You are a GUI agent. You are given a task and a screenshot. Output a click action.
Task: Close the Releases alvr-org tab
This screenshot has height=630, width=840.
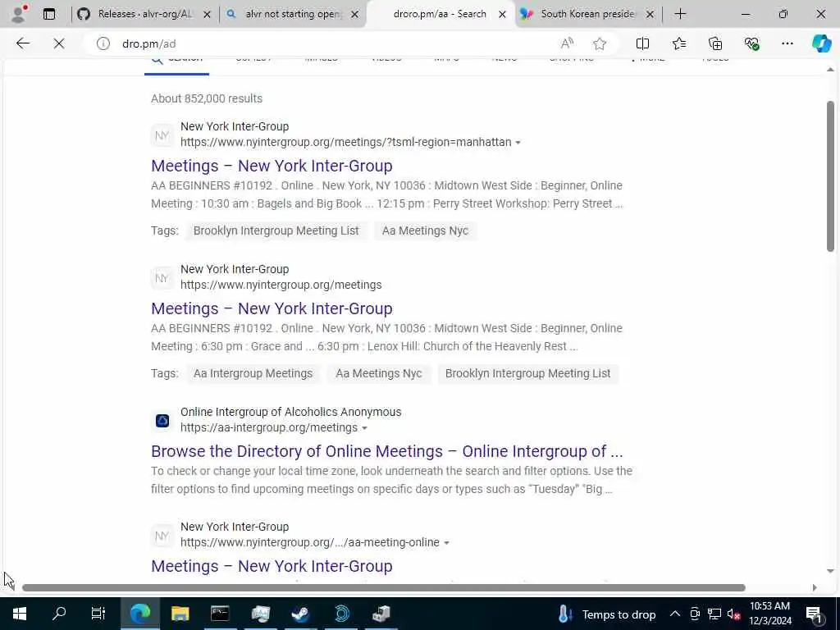[208, 15]
